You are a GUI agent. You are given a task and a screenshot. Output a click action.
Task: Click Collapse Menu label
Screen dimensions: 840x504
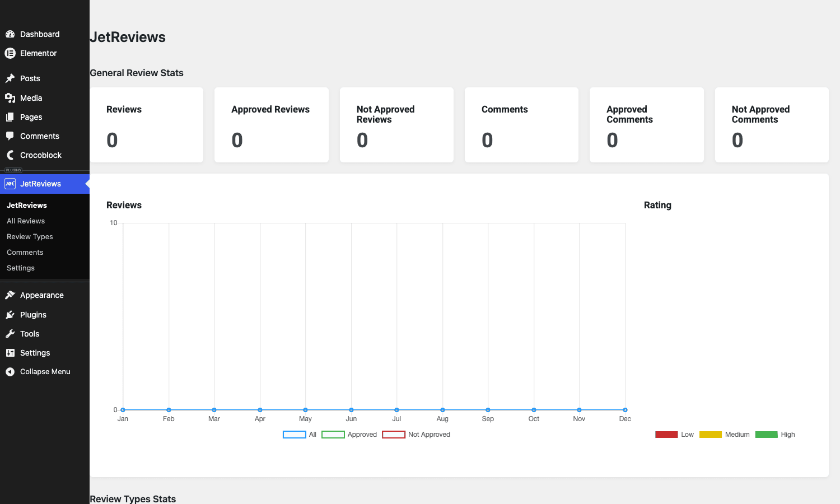[45, 372]
